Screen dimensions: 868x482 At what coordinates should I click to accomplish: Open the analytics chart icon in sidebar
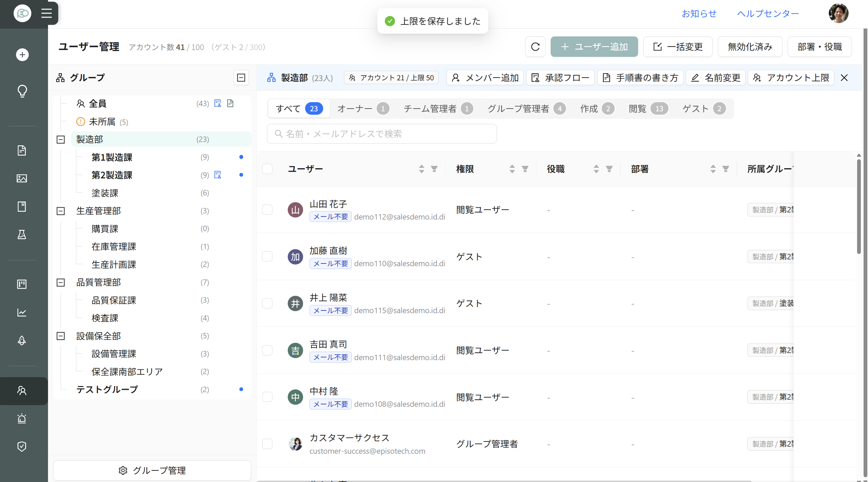coord(22,312)
